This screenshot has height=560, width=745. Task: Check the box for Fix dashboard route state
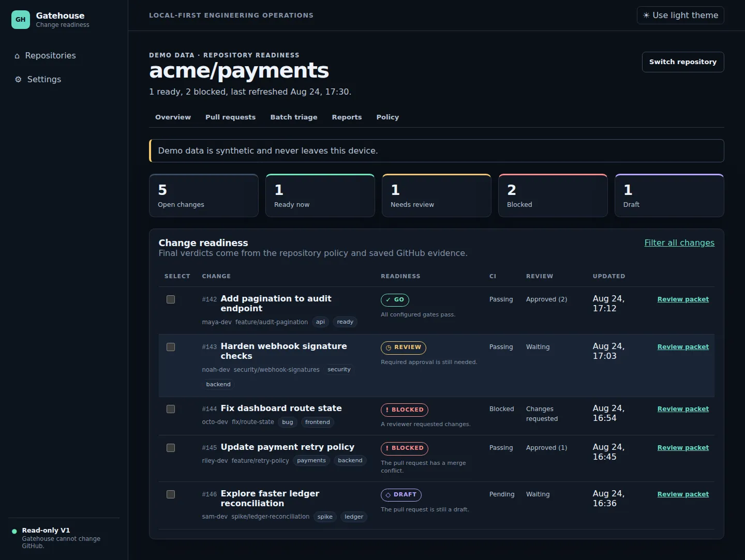[x=171, y=409]
